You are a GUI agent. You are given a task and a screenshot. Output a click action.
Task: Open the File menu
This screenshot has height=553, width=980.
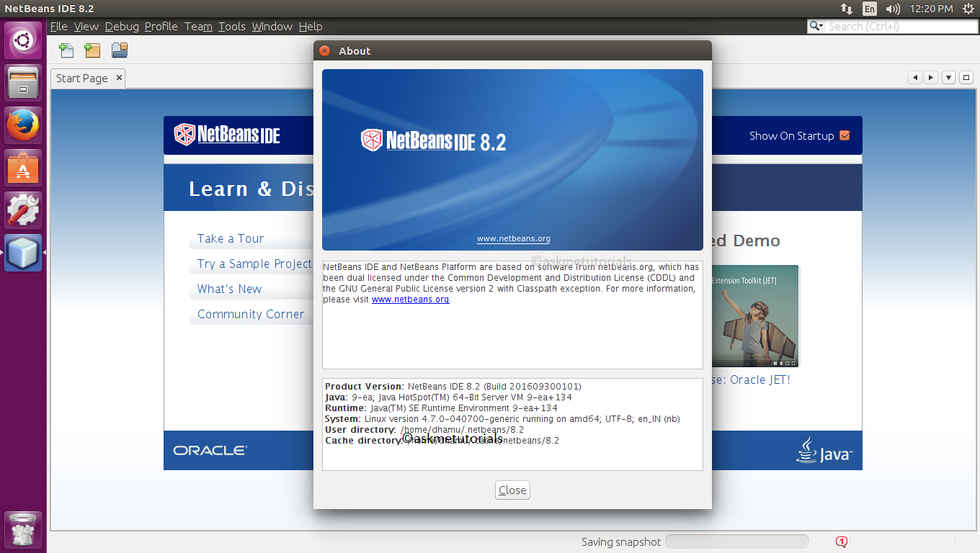pos(58,27)
